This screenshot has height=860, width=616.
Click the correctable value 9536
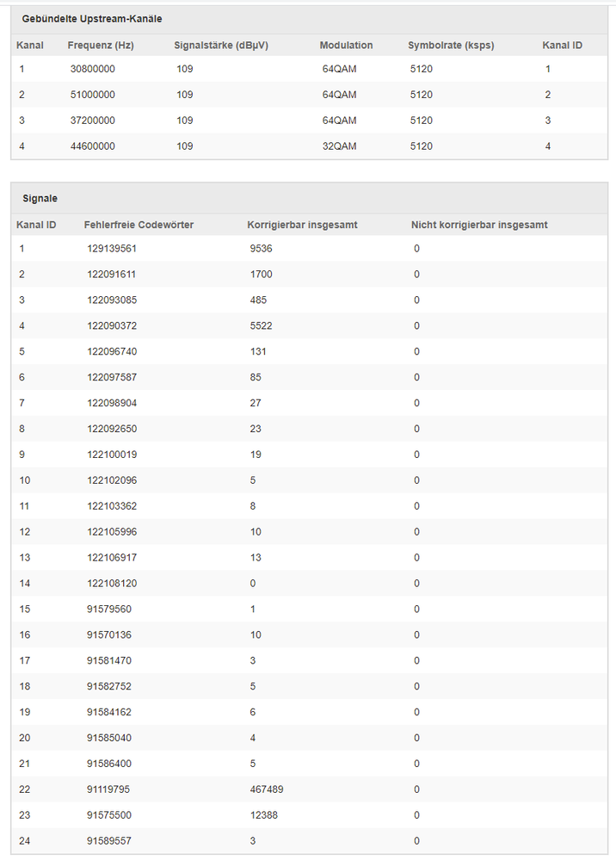[260, 249]
